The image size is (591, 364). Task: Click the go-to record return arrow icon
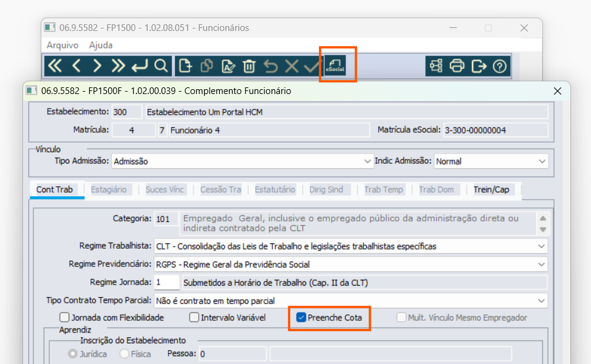(140, 66)
